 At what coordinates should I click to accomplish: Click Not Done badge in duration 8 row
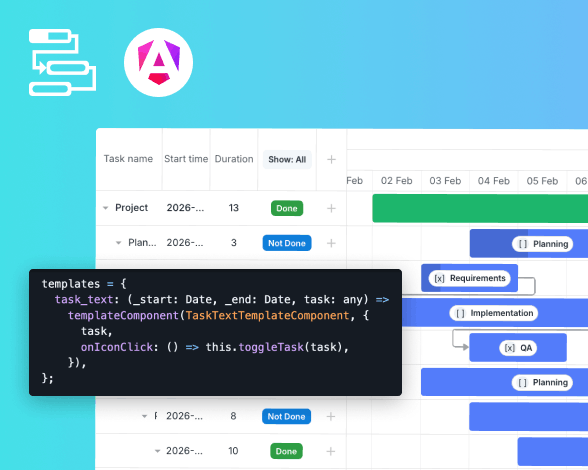tap(286, 416)
